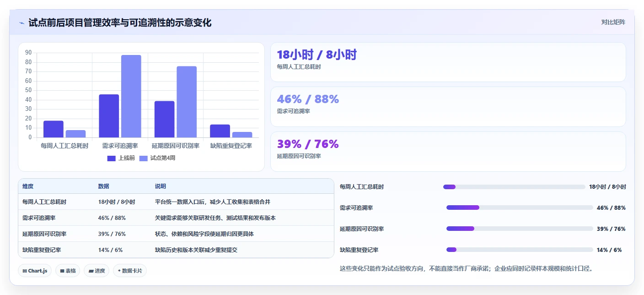
Task: Click the 缺陷重复登记率 progress bar
Action: pos(520,250)
